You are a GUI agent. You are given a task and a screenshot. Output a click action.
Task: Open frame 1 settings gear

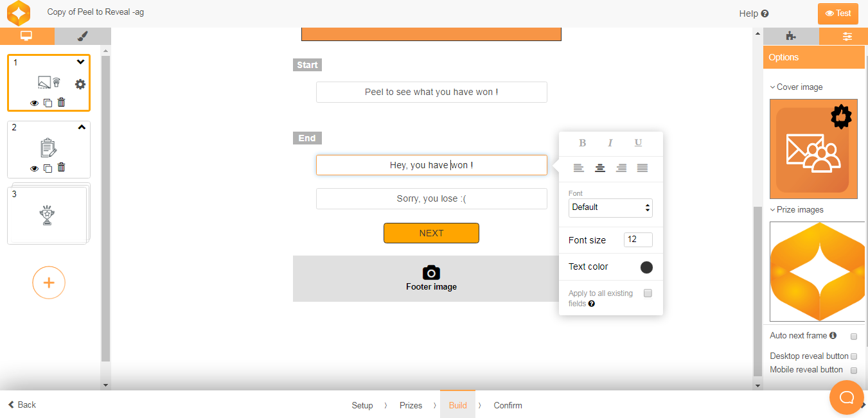(80, 84)
